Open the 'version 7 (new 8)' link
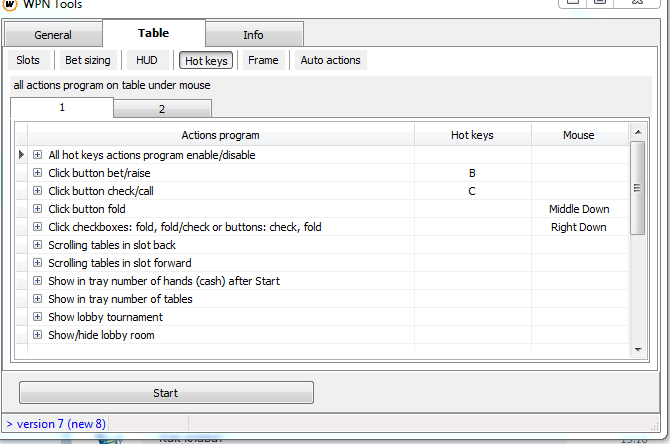Screen dimensions: 670x444 (56, 423)
